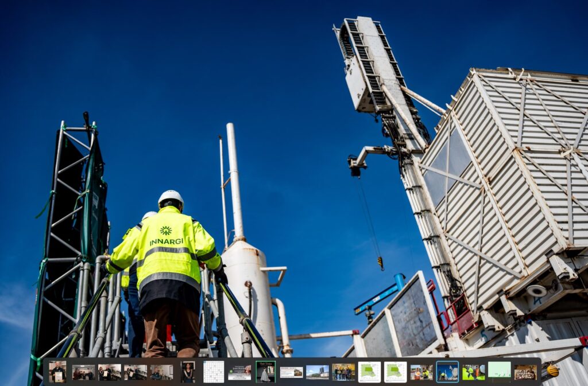Select the crossword grid thumbnail
The image size is (588, 386).
tap(214, 372)
